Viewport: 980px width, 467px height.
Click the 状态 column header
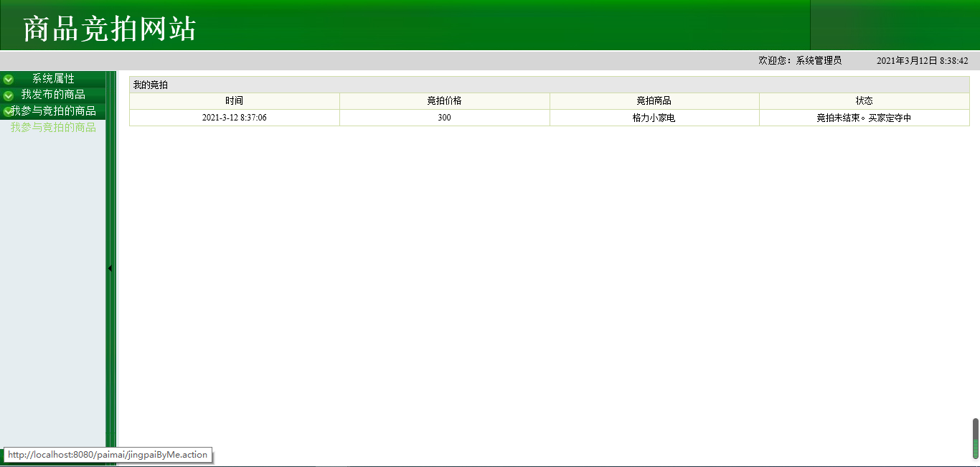click(864, 101)
